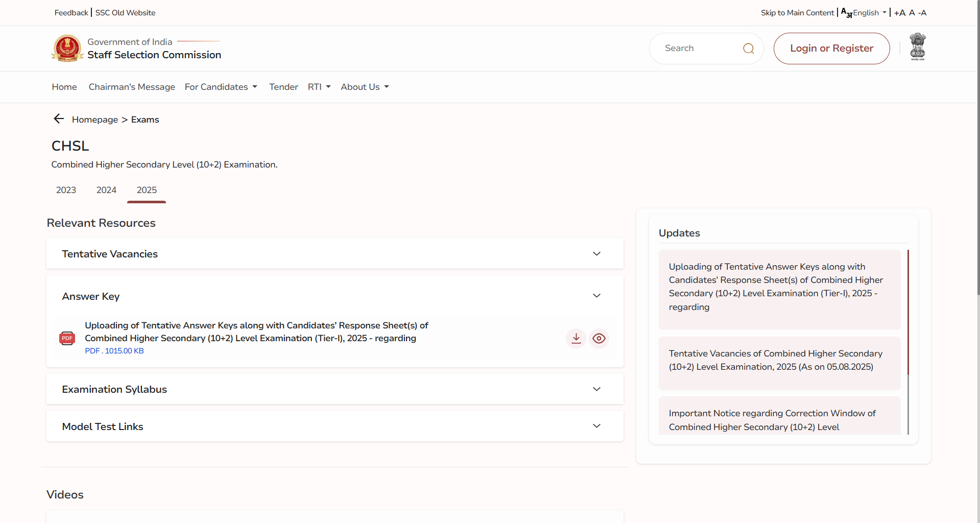The image size is (980, 523).
Task: Expand the Examination Syllabus section
Action: tap(596, 389)
